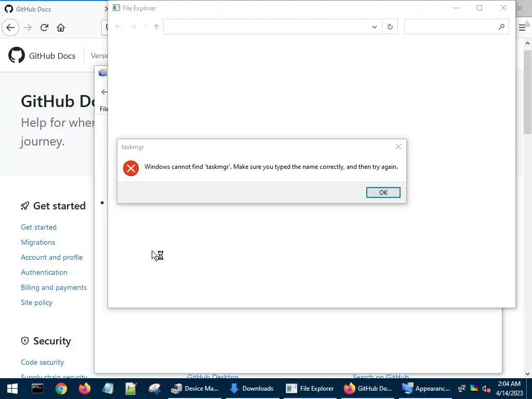
Task: Switch to File Explorer taskbar button
Action: (311, 389)
